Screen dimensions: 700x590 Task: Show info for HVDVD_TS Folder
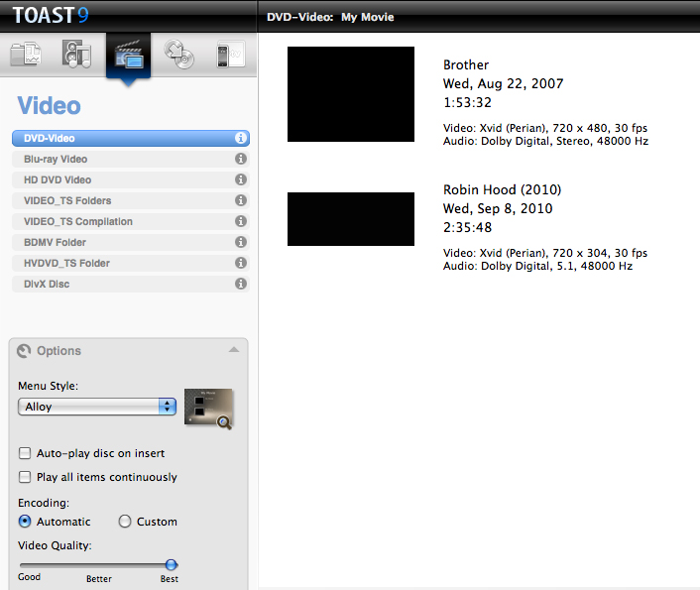pos(241,263)
